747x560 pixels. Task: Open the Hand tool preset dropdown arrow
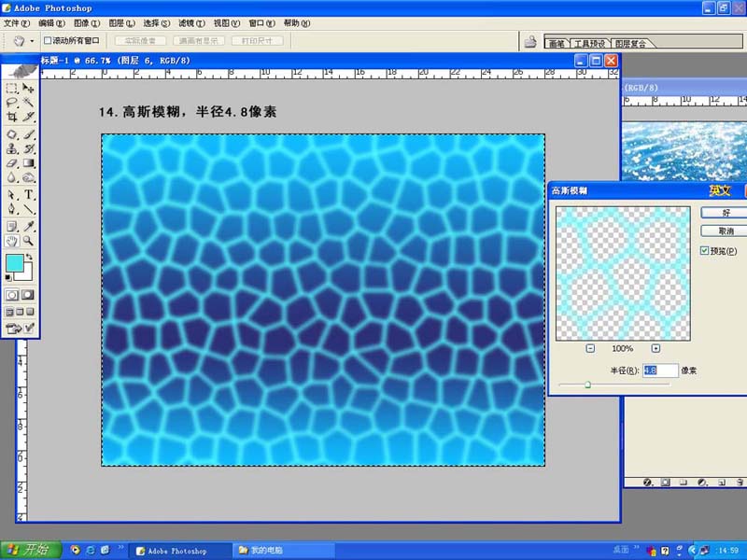pos(32,41)
